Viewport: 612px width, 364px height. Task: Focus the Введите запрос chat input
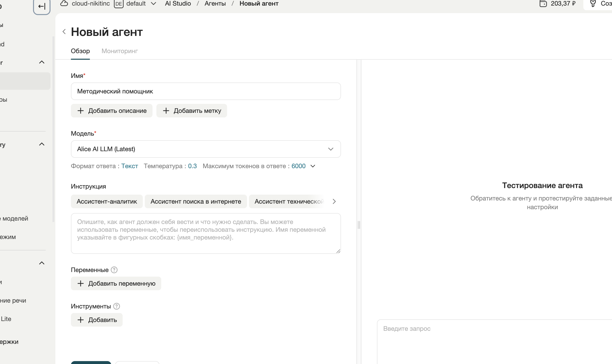(494, 342)
